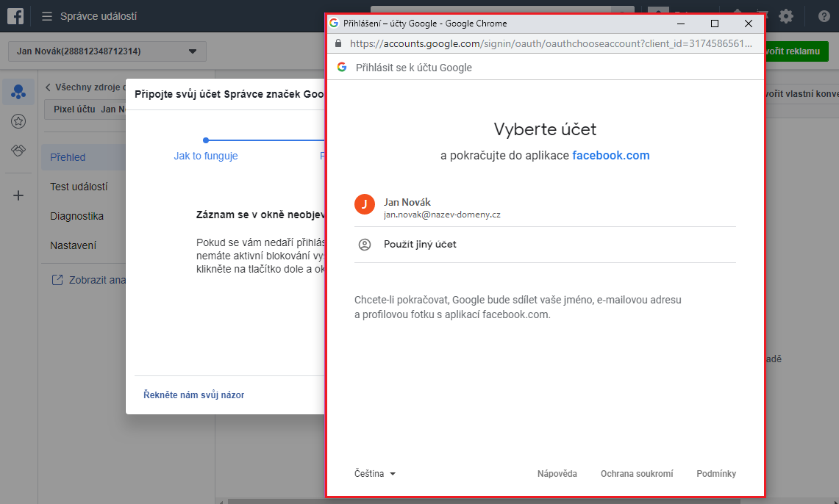Click the lock icon in address bar
The image size is (839, 504).
(x=338, y=43)
